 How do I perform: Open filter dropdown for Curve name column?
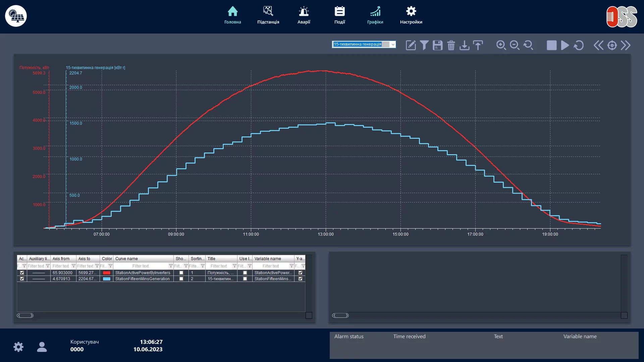[x=171, y=266]
